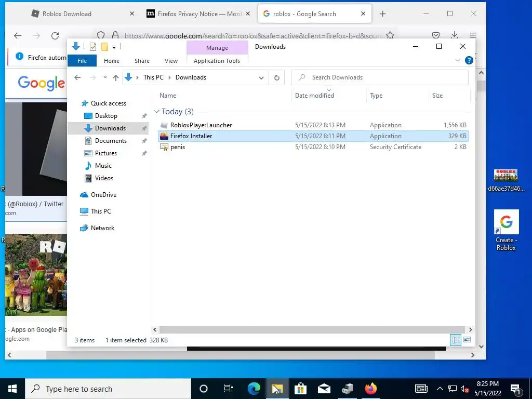
Task: Select Create - Roblox desktop shortcut
Action: 506,230
